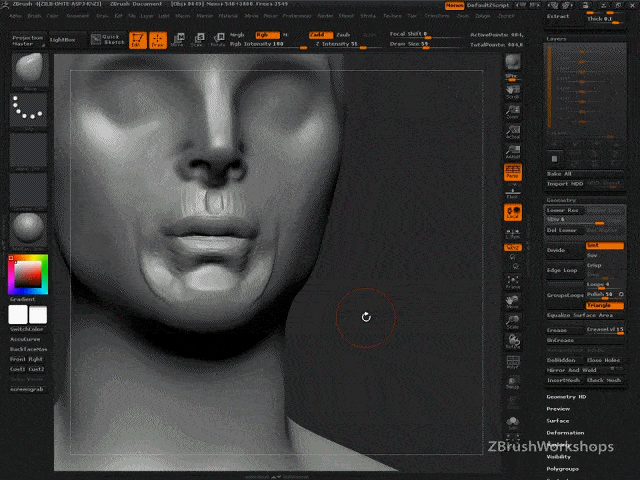
Task: Select the Rotate transform icon in top shelf
Action: [x=218, y=40]
